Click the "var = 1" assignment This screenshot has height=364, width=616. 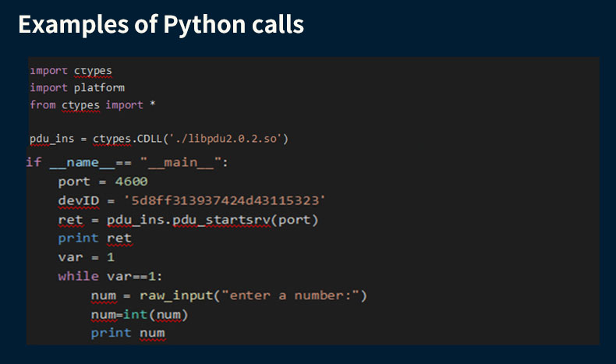[x=86, y=257]
